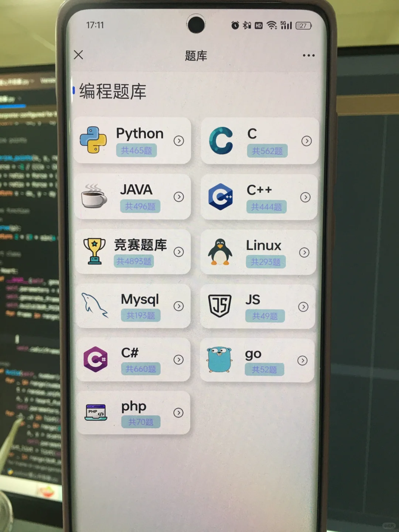
Task: Tap the purple C# logo
Action: coord(95,359)
